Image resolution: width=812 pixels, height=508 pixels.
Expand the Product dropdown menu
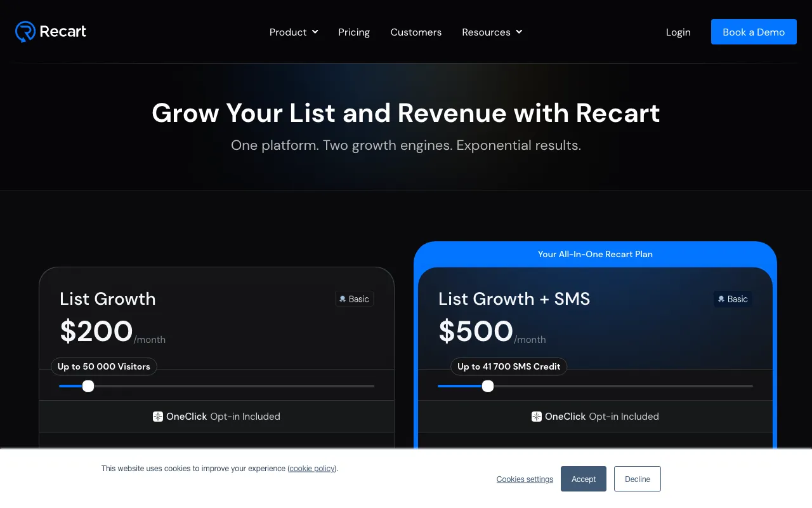(x=294, y=32)
